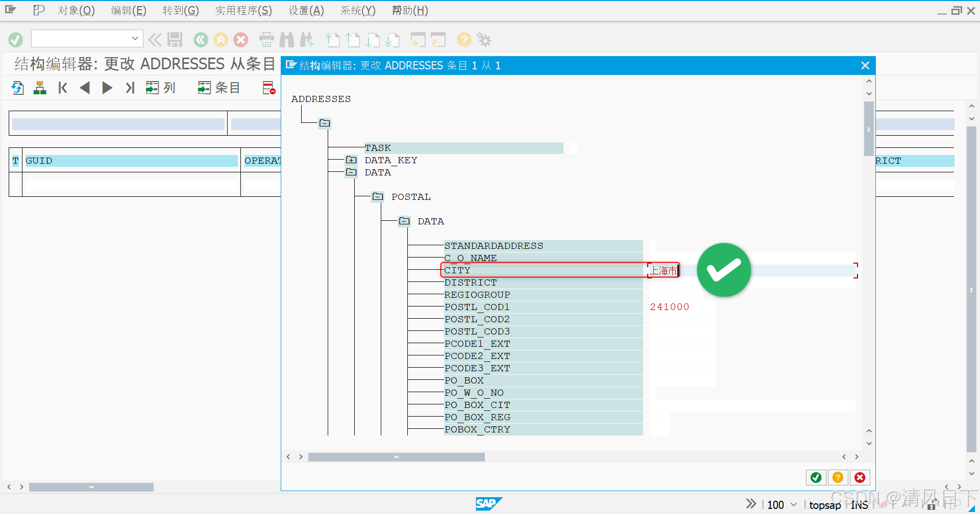
Task: Cancel dialog with red X button
Action: point(860,477)
